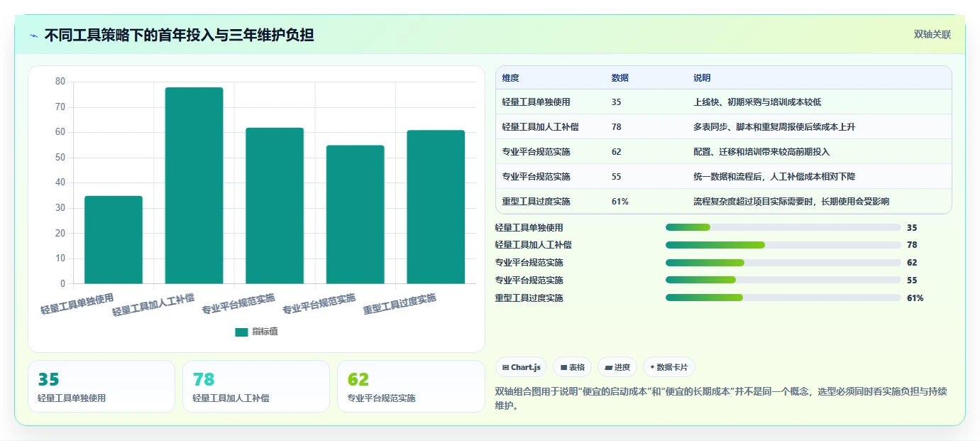Click 轻量工具加人工补偿 in the table's first column

point(540,127)
